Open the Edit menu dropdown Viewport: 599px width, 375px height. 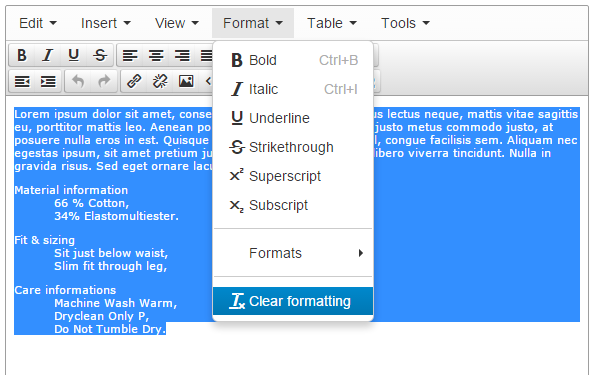38,23
